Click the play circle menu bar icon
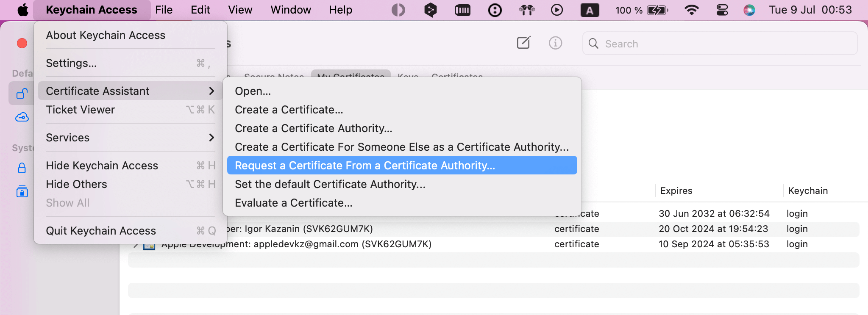The width and height of the screenshot is (868, 315). (557, 10)
